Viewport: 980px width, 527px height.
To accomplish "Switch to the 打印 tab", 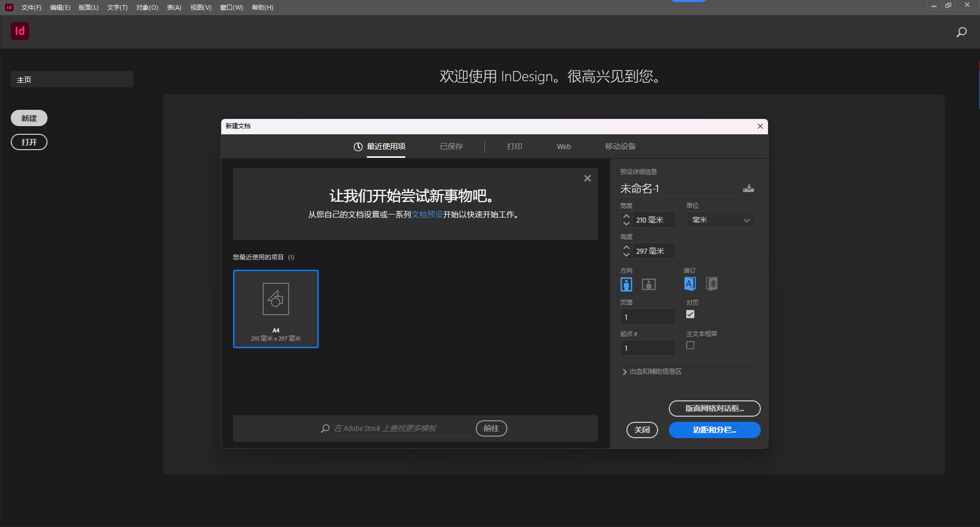I will (515, 146).
